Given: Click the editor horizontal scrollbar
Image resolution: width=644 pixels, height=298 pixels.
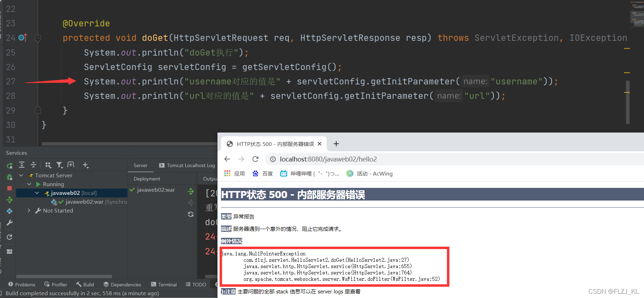Looking at the screenshot, I should (130, 144).
